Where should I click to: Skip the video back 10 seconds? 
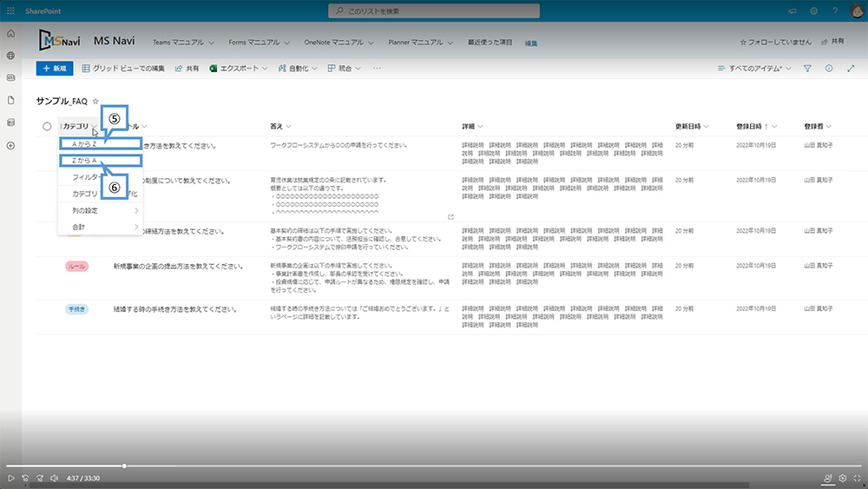25,478
